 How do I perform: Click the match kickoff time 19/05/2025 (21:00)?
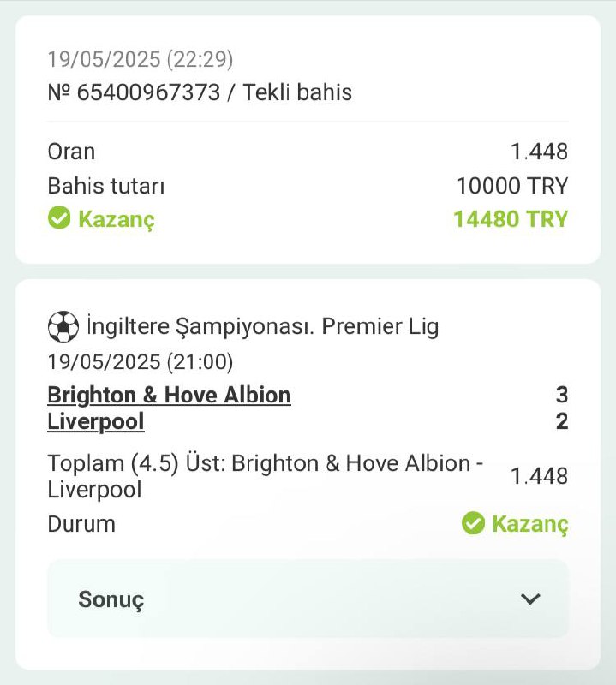(141, 361)
